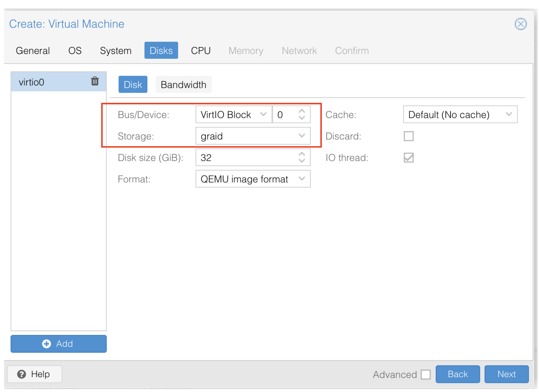Screen dimensions: 539x392
Task: Delete the virtio0 disk using trash icon
Action: 95,81
